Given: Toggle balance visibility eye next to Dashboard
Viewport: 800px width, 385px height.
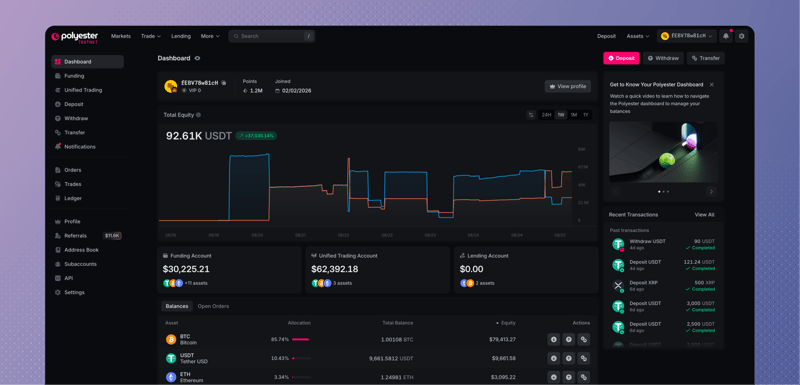Looking at the screenshot, I should pyautogui.click(x=197, y=58).
